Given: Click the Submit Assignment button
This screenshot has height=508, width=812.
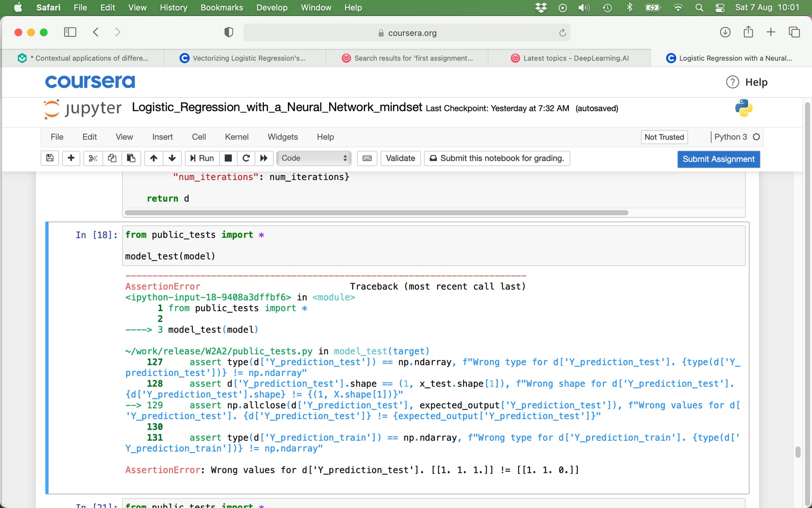Looking at the screenshot, I should pos(718,159).
